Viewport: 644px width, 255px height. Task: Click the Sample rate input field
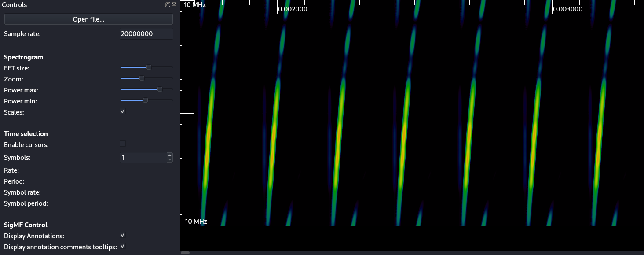[x=146, y=34]
